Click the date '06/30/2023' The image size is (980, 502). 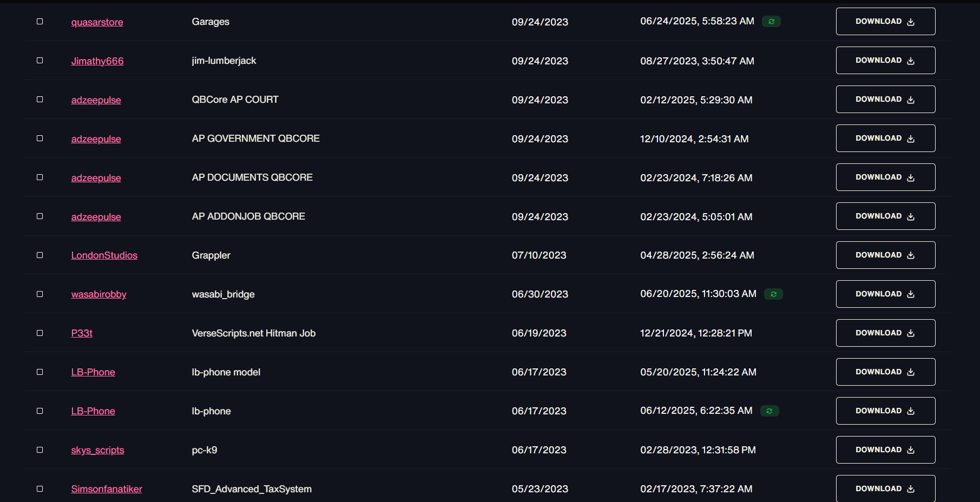(540, 294)
